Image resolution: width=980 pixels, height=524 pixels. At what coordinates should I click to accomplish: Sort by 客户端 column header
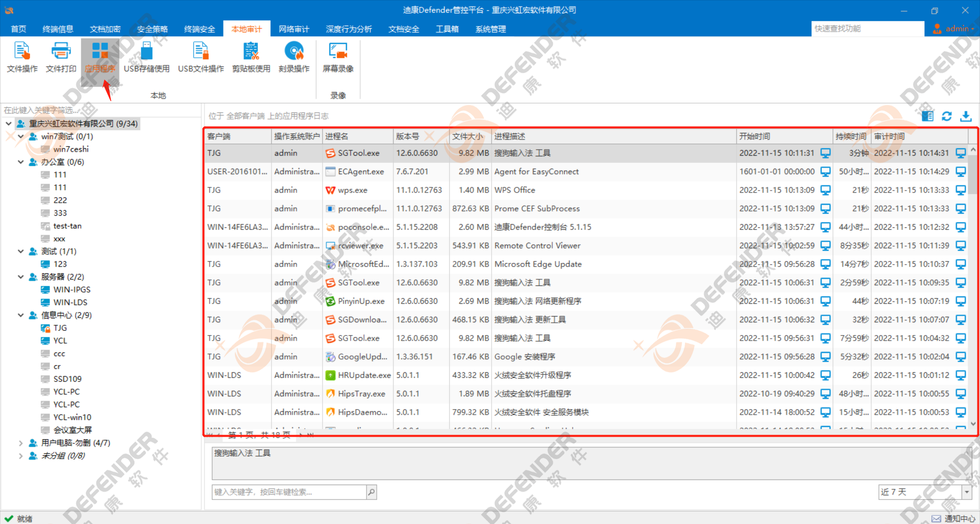coord(238,136)
